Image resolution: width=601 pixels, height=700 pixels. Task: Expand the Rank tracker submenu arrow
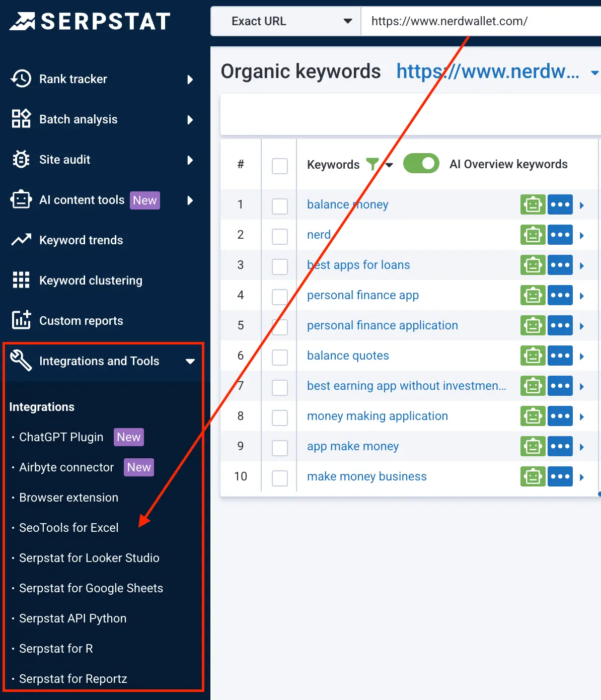tap(190, 80)
